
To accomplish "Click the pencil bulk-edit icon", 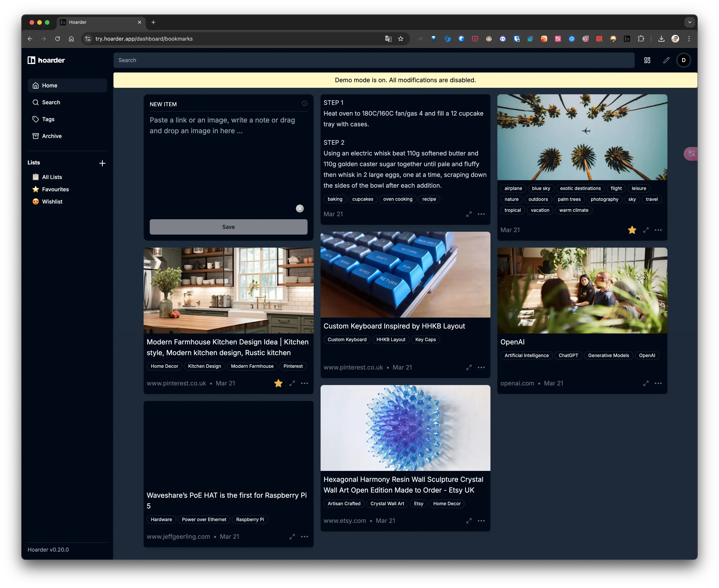I will click(666, 60).
